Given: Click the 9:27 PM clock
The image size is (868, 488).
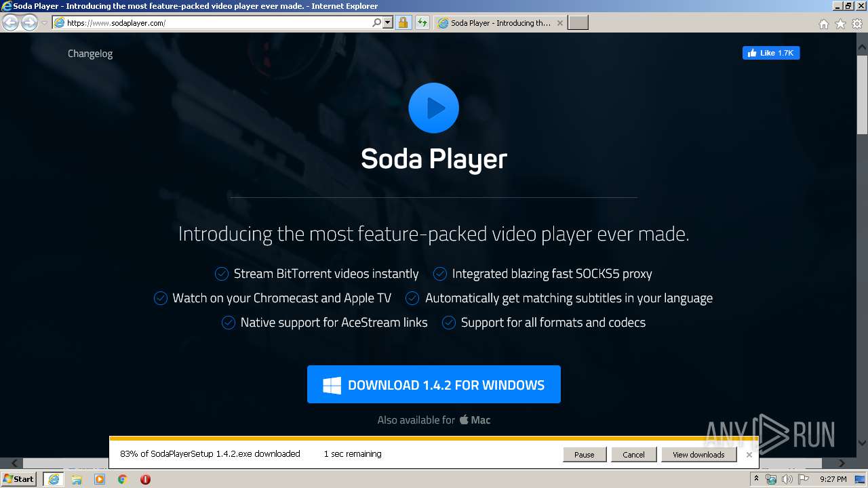Looking at the screenshot, I should pyautogui.click(x=833, y=479).
